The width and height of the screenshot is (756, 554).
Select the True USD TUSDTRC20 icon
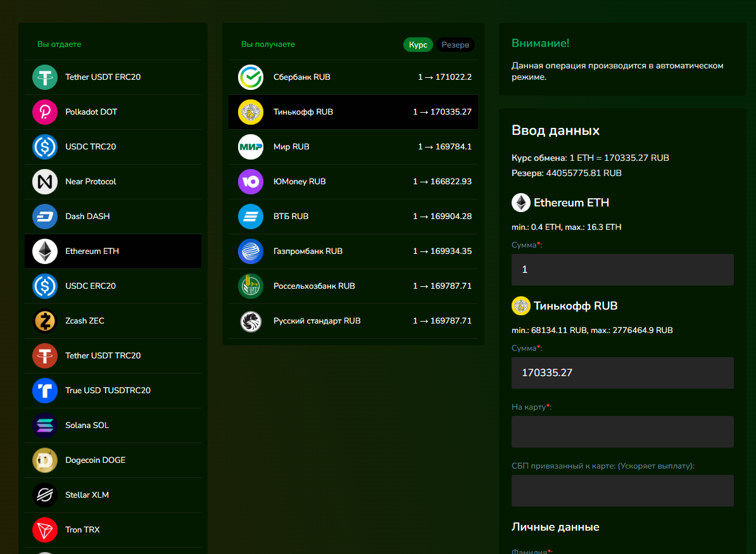45,391
